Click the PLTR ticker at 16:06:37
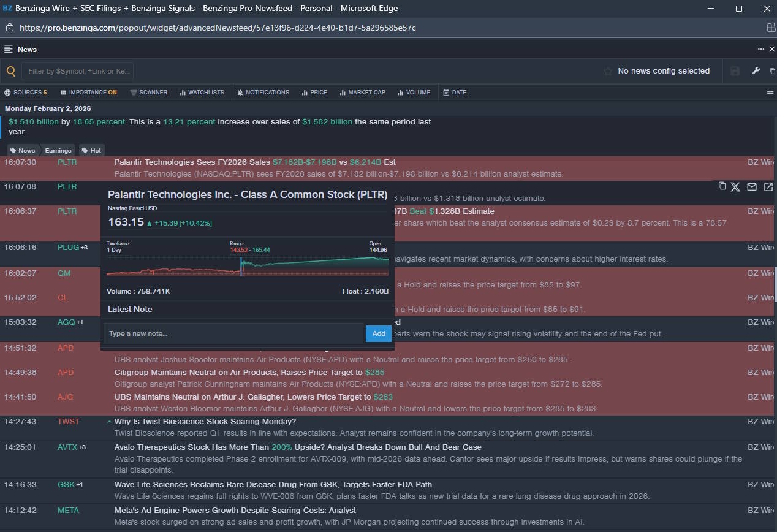The image size is (777, 532). [67, 211]
